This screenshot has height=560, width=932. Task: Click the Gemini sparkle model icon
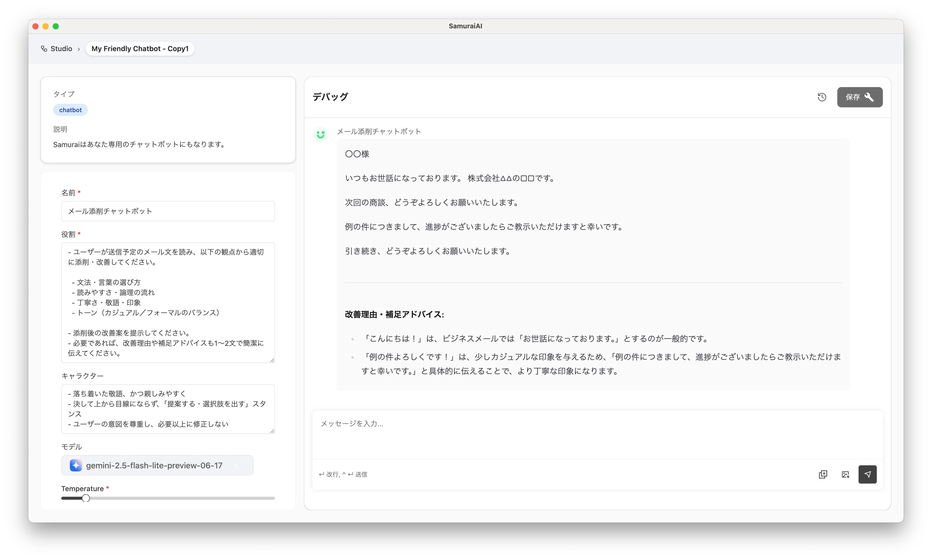(x=76, y=465)
